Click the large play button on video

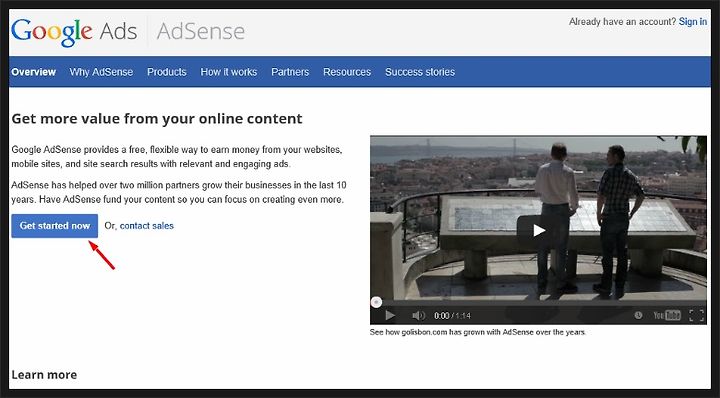click(539, 230)
